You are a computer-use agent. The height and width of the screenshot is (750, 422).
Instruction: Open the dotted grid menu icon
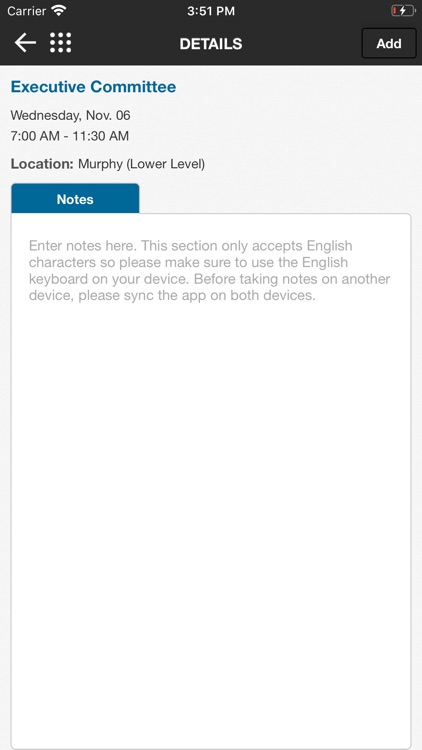click(x=61, y=43)
